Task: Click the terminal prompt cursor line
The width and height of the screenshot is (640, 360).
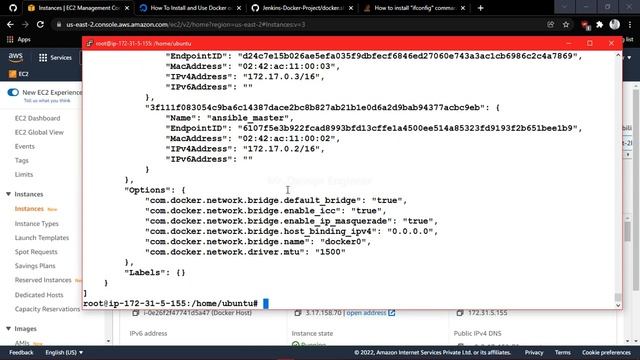Action: [176, 303]
